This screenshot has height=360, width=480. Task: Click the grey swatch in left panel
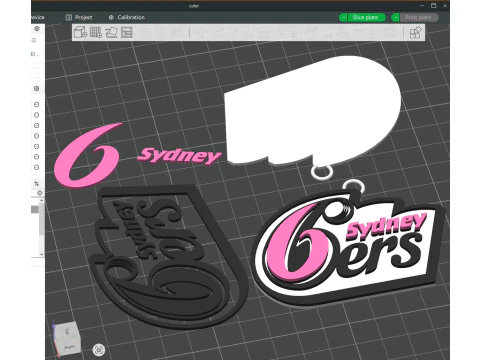point(35,209)
